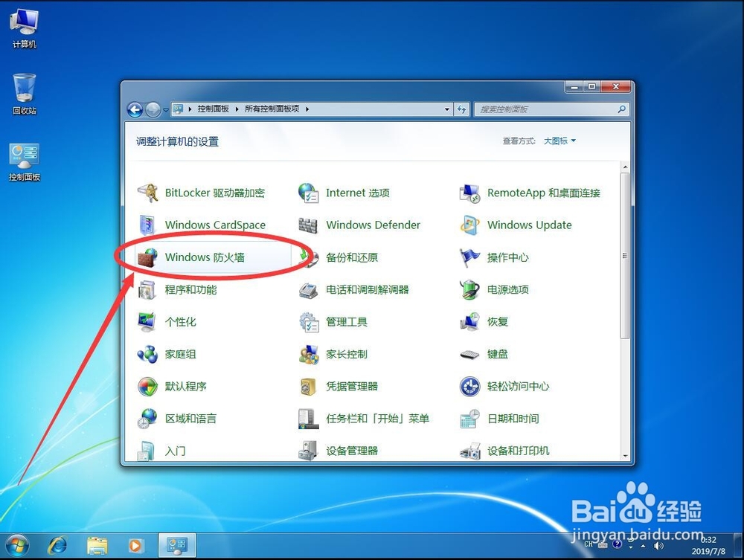Open Windows CardSpace icon
The image size is (744, 560).
[148, 225]
